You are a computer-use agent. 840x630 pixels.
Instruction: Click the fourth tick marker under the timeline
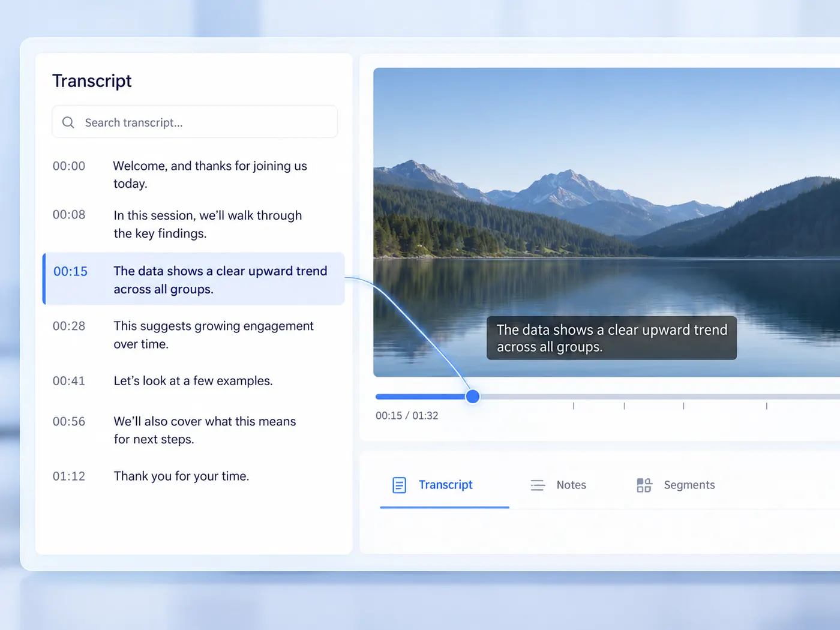coord(766,406)
